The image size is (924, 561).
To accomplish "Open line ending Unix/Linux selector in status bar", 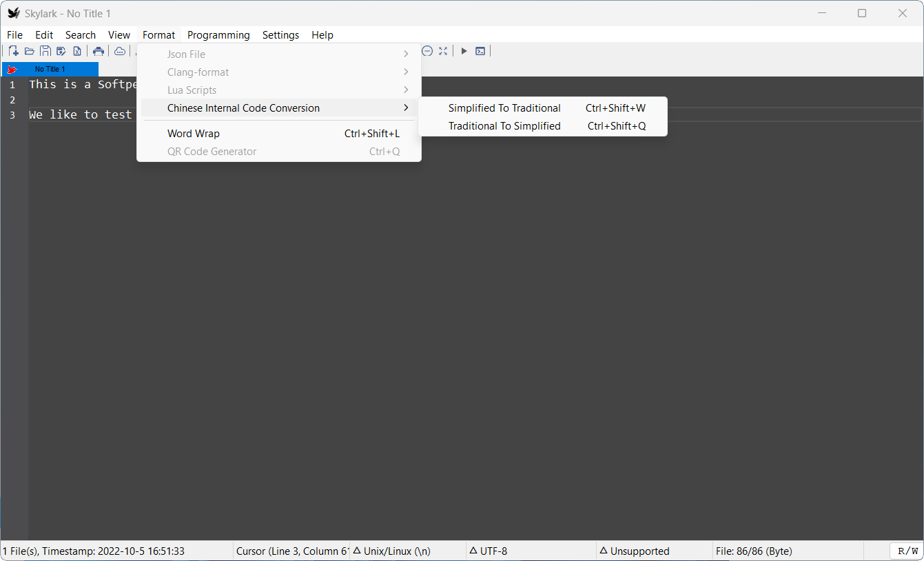I will 407,551.
